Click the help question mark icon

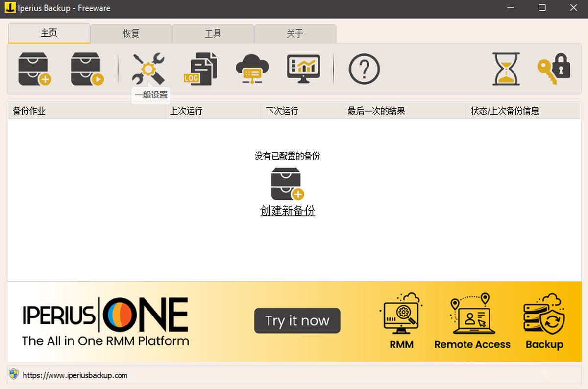point(364,69)
